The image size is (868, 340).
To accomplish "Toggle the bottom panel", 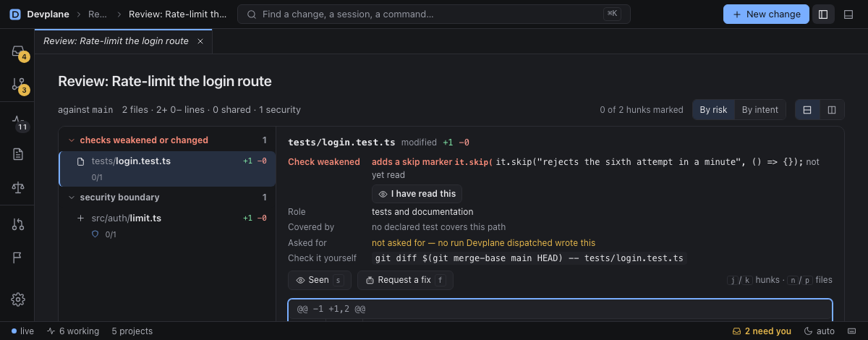I will pos(849,14).
